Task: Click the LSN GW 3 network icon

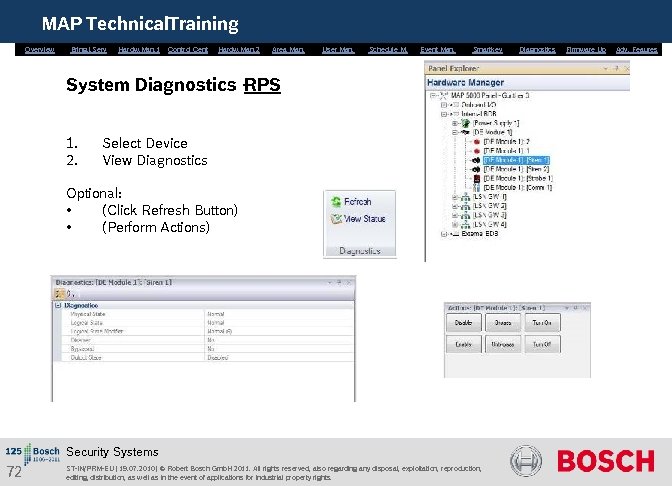Action: pos(465,215)
